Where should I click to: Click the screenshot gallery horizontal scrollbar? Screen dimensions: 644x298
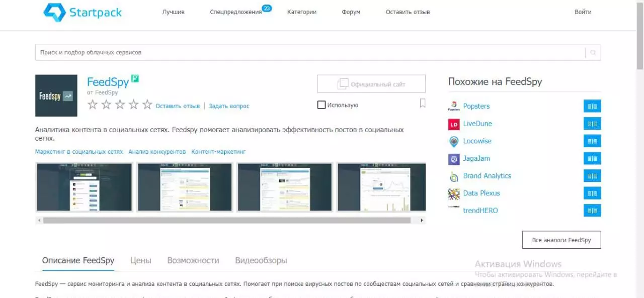coord(227,220)
